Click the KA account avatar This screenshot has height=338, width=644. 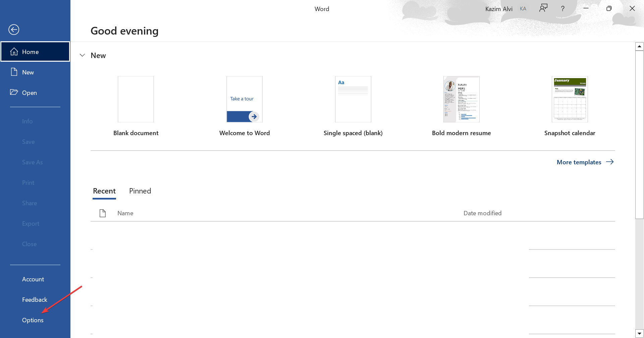(523, 9)
